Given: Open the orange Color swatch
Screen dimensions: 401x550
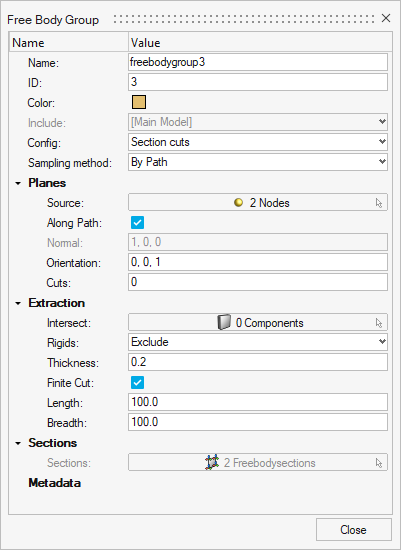Looking at the screenshot, I should pyautogui.click(x=139, y=102).
